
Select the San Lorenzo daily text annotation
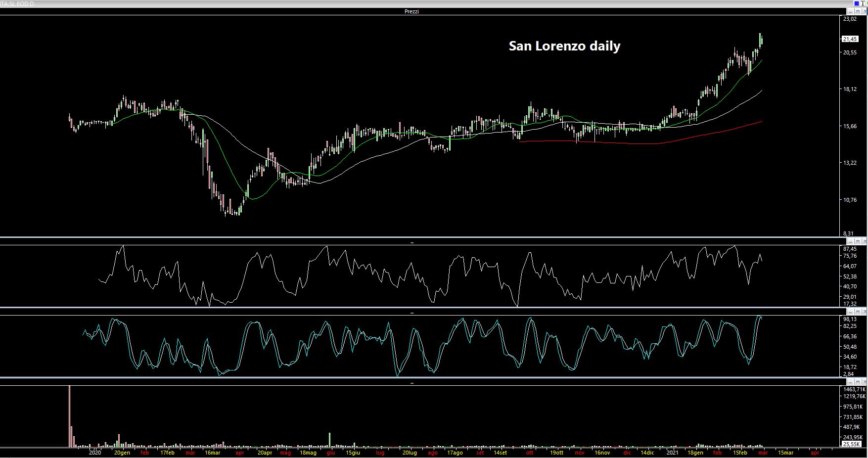pyautogui.click(x=564, y=46)
